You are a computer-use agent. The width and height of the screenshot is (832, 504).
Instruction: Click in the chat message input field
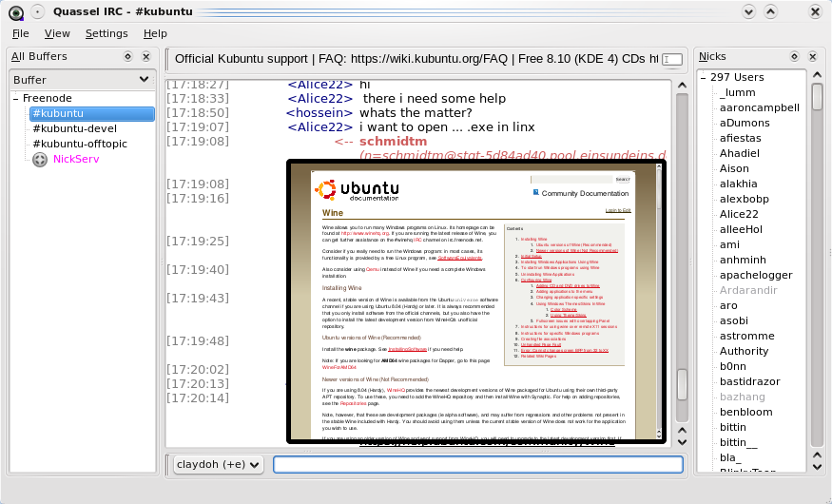478,465
